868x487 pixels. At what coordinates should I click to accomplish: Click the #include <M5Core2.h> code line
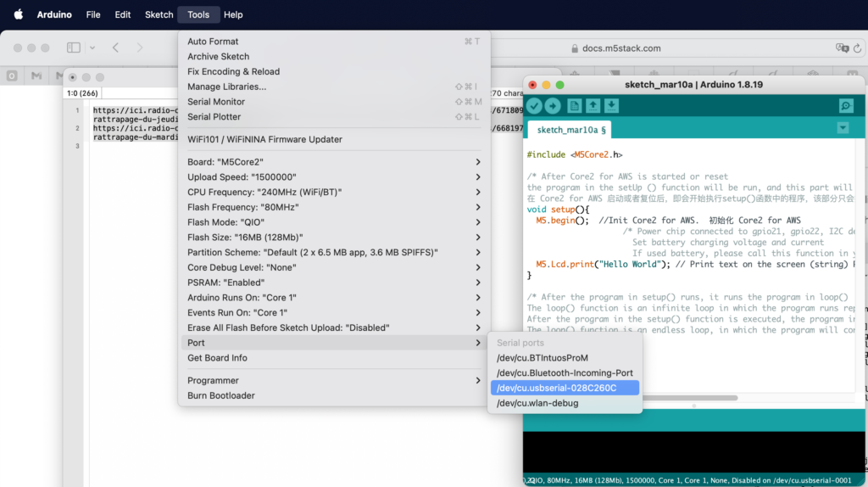575,154
